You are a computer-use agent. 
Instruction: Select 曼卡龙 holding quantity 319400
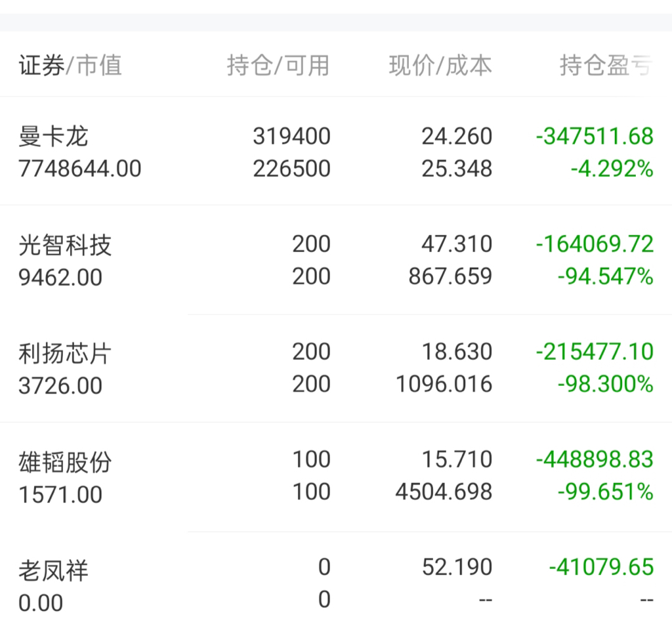click(x=292, y=137)
